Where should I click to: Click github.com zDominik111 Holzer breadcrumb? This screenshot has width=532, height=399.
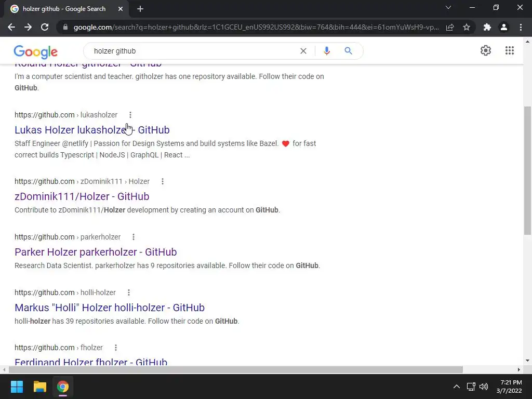point(82,181)
